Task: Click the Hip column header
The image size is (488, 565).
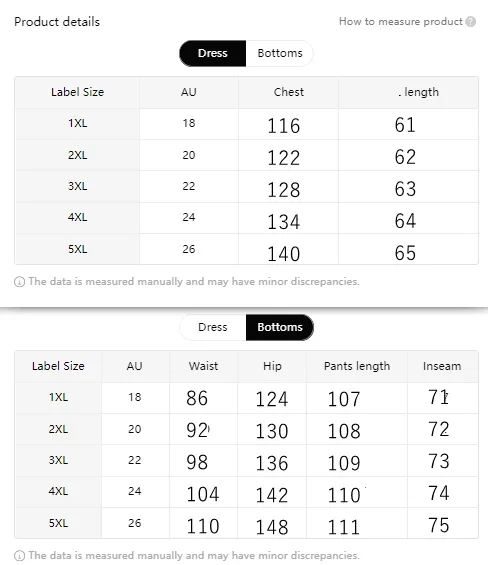Action: pos(272,366)
